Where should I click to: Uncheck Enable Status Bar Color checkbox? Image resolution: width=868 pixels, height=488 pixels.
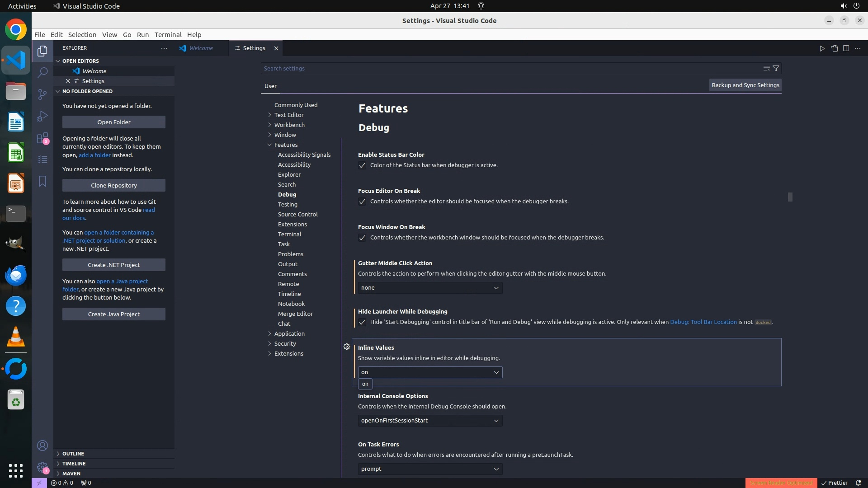[x=362, y=165]
